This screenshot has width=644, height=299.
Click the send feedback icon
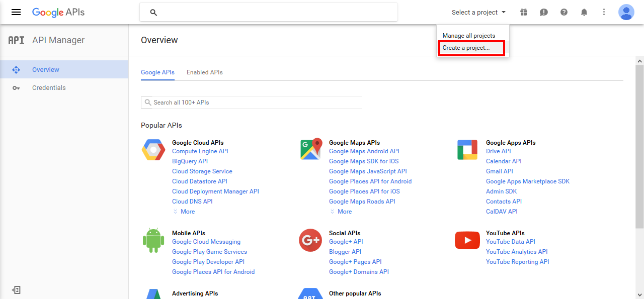543,12
